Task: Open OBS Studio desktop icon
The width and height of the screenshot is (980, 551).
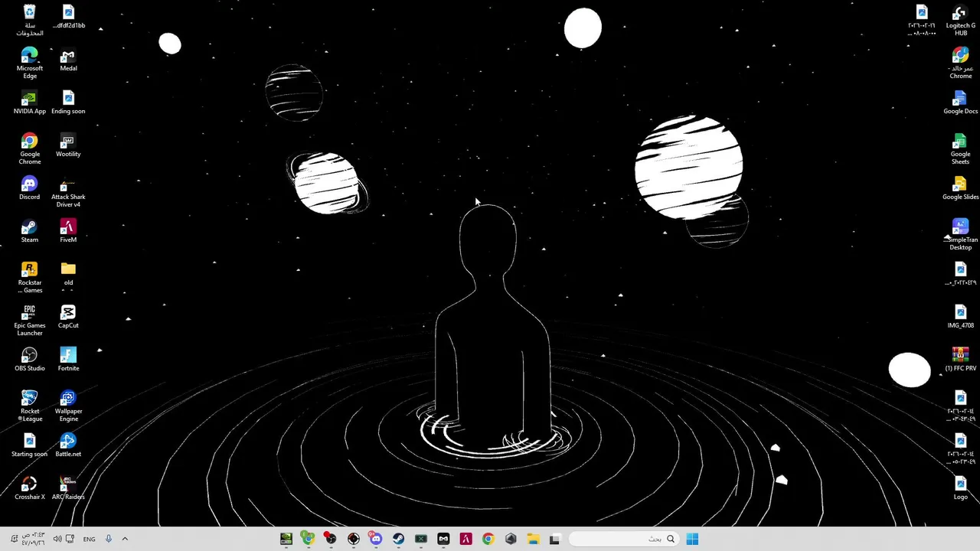Action: [x=29, y=359]
